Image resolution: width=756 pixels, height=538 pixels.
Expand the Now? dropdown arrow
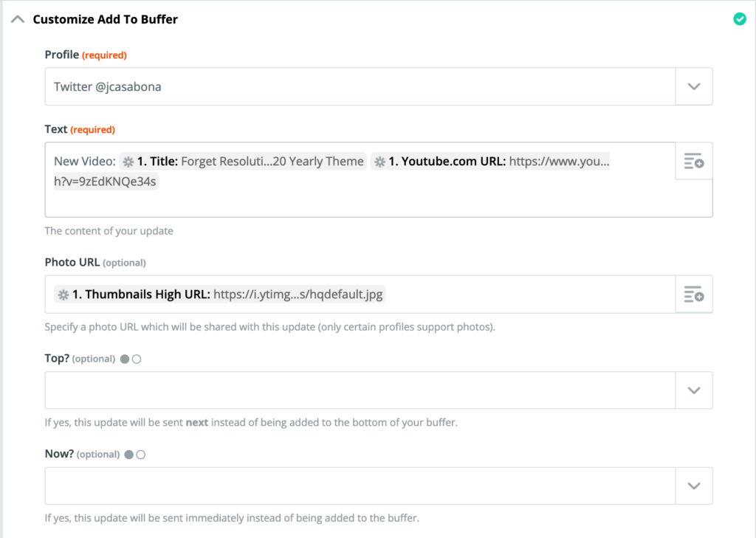pos(693,486)
